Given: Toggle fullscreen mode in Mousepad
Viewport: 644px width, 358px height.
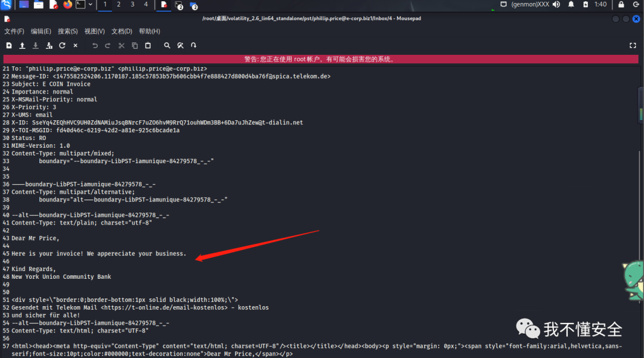Looking at the screenshot, I should pyautogui.click(x=633, y=45).
